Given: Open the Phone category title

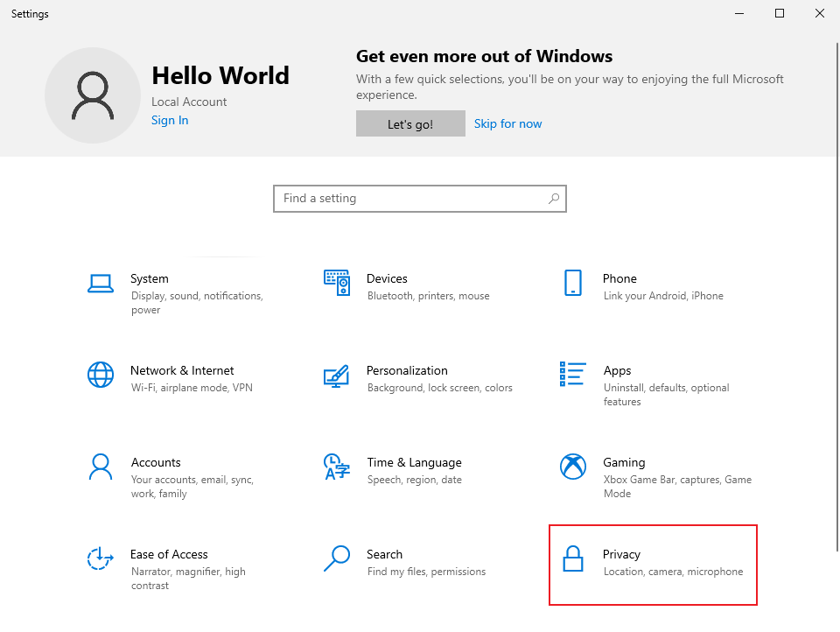Looking at the screenshot, I should click(x=619, y=278).
